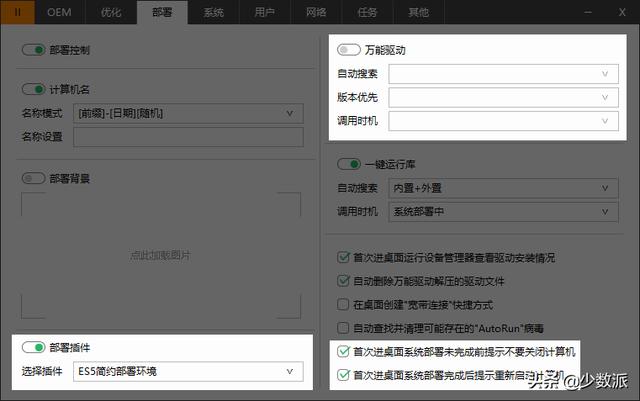Open the 优化 tab
Image resolution: width=640 pixels, height=401 pixels.
pos(111,12)
